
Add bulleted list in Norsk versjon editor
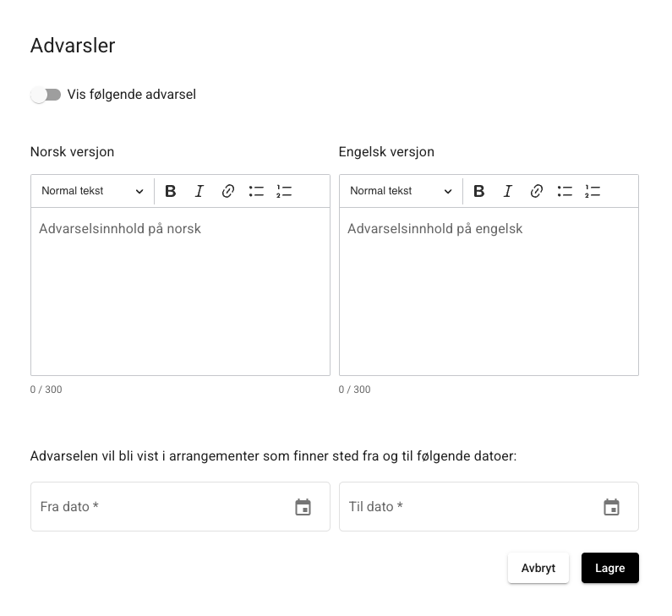point(256,191)
